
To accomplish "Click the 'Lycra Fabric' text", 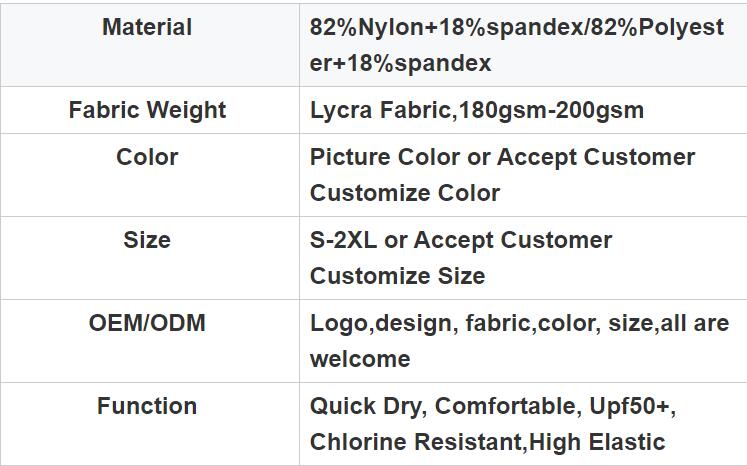I will tap(378, 110).
